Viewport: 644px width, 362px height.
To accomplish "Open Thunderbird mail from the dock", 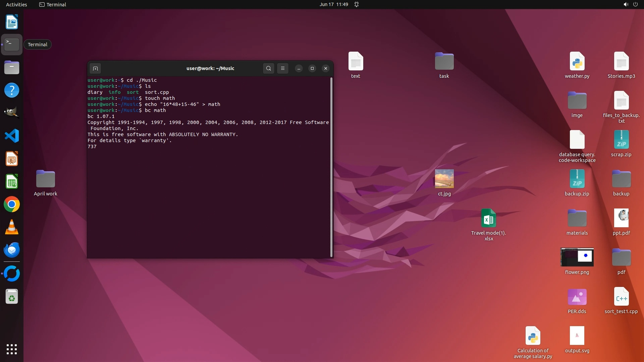I will click(12, 250).
